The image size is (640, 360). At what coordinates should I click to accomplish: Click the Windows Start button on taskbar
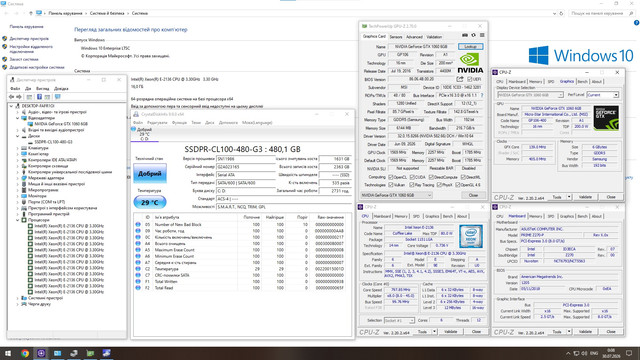8,353
